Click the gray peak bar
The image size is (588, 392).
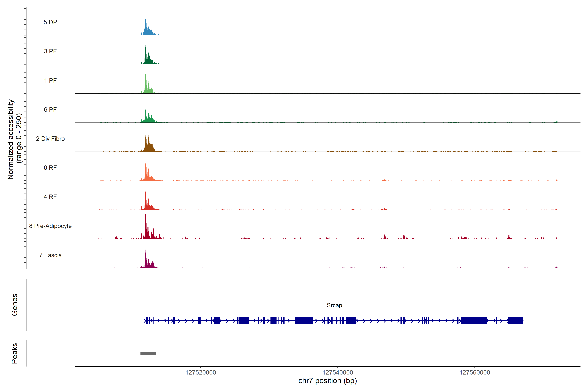pos(148,353)
